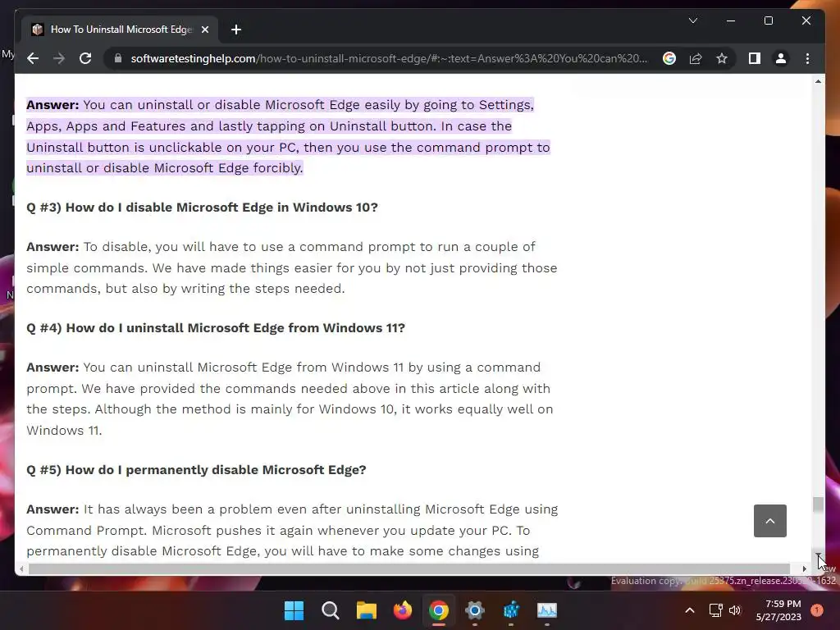Click 'Q #5) How do I permanently disable' heading
This screenshot has height=630, width=840.
point(196,470)
